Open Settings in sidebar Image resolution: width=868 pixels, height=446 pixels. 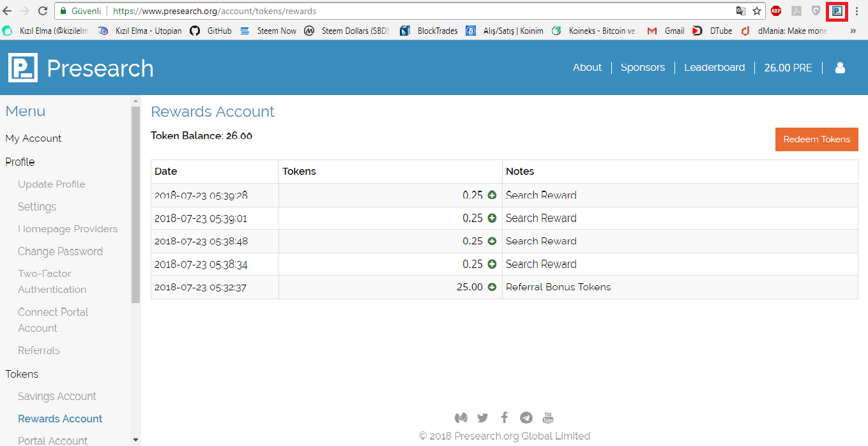point(37,207)
